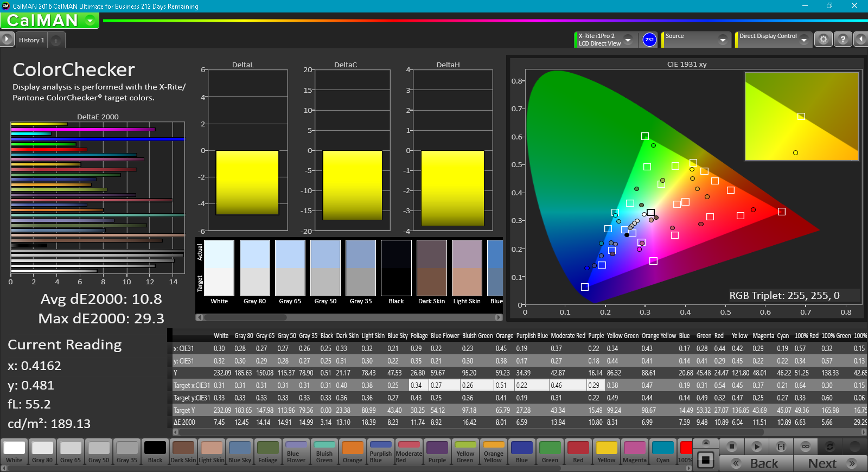
Task: Open the Source dropdown
Action: (722, 40)
